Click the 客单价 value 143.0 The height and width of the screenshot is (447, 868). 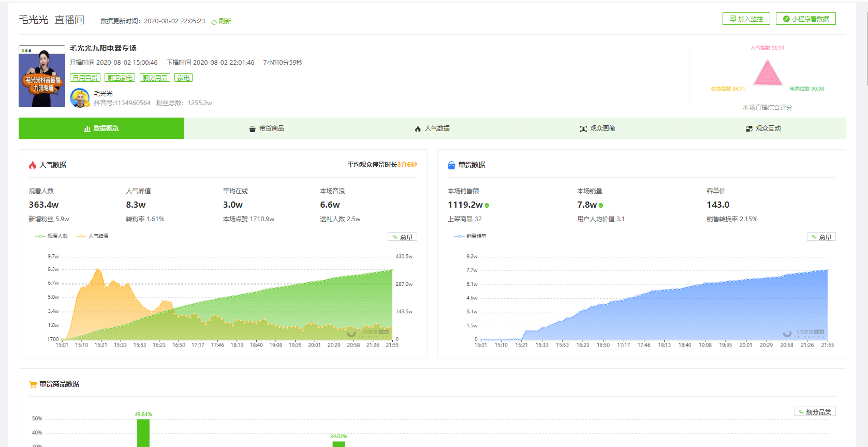click(718, 205)
